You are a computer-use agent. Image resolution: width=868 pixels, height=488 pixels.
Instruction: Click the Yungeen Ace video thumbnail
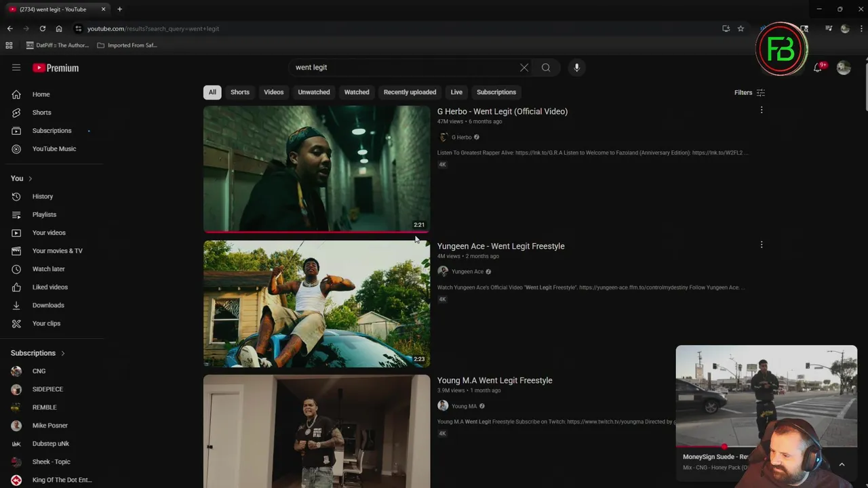tap(317, 304)
